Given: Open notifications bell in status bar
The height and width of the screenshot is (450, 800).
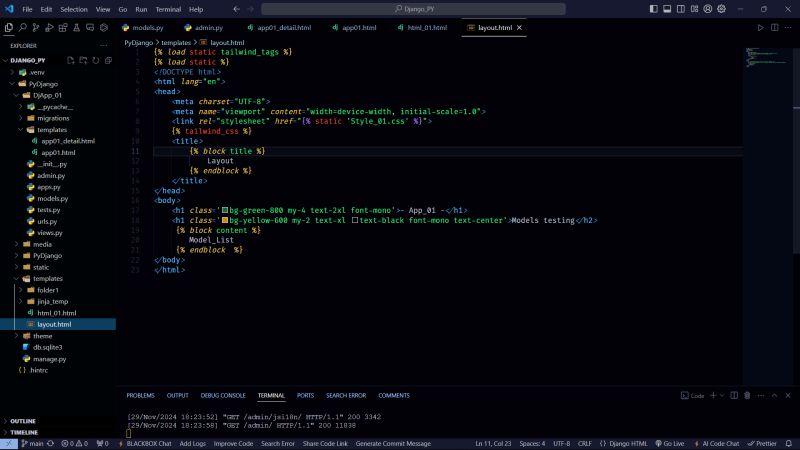Looking at the screenshot, I should coord(789,443).
